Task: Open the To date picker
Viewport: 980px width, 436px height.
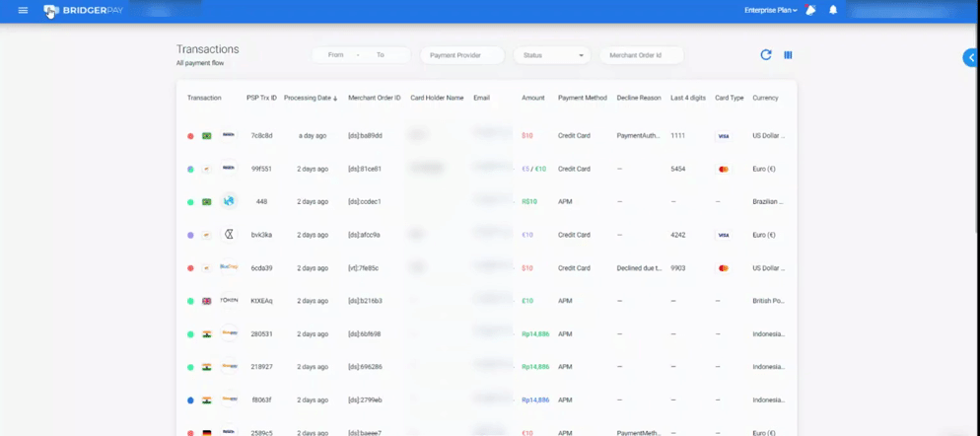Action: click(380, 55)
